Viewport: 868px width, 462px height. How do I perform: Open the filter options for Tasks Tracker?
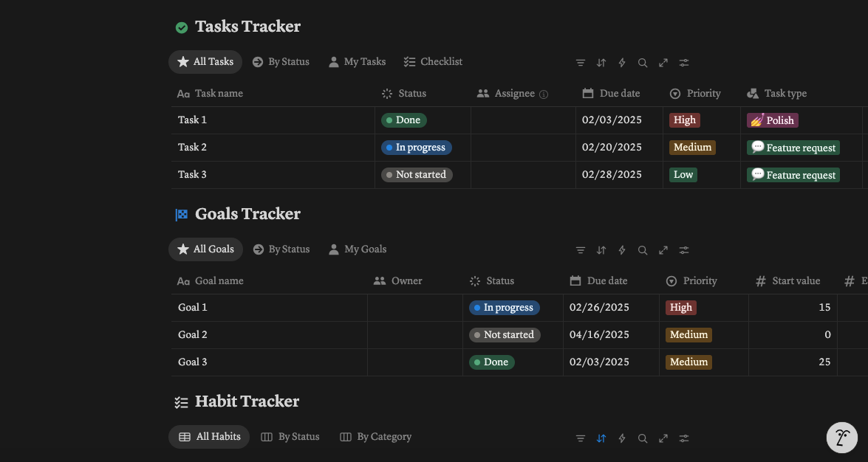point(581,63)
